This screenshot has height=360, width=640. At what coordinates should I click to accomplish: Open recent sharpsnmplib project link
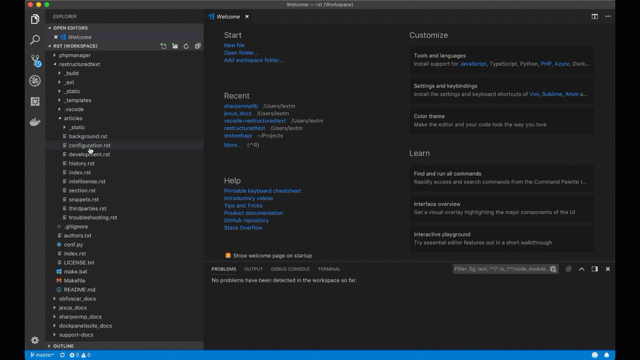(241, 106)
